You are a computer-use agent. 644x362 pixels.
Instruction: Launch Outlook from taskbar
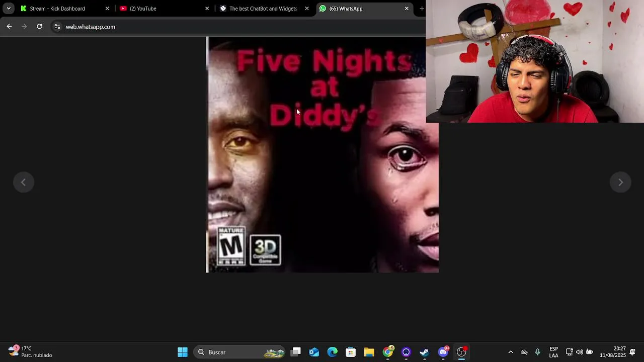click(314, 352)
